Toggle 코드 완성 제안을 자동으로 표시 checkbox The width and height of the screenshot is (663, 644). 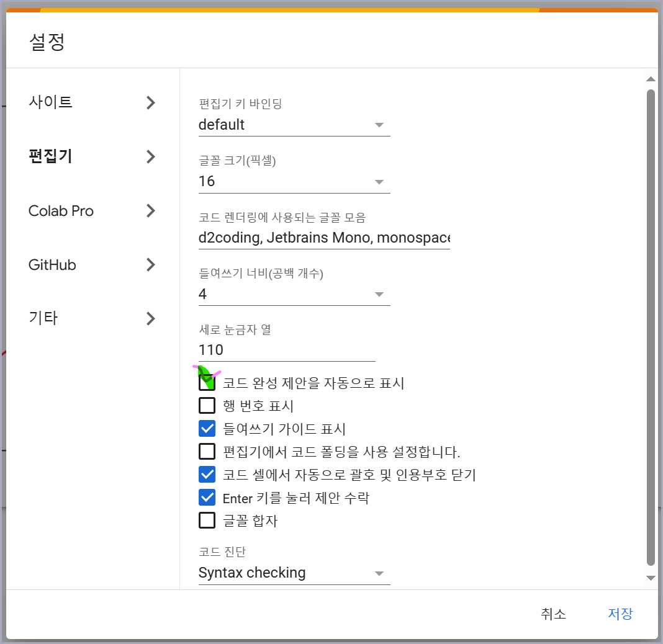click(207, 383)
